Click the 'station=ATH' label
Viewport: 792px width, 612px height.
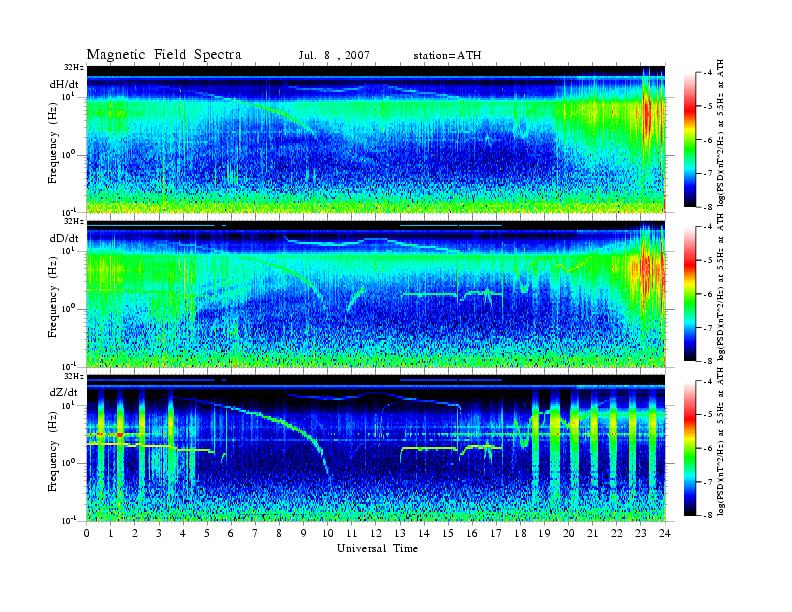tap(447, 56)
